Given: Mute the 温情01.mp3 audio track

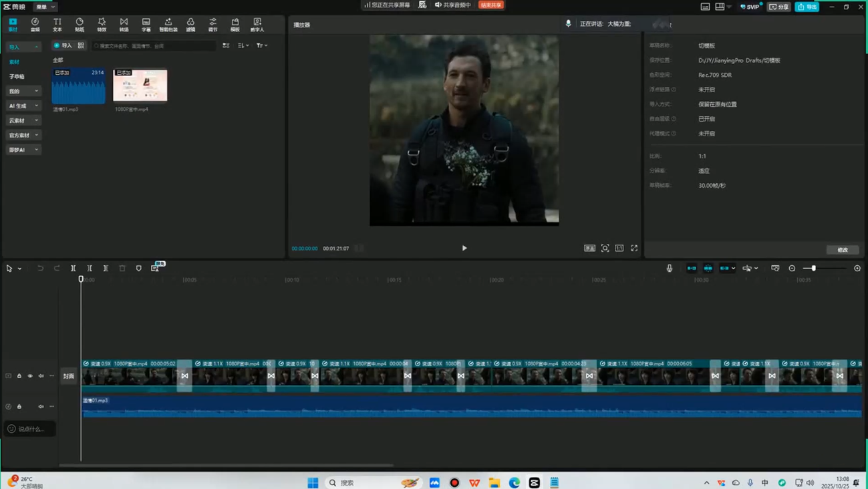Looking at the screenshot, I should [x=41, y=406].
